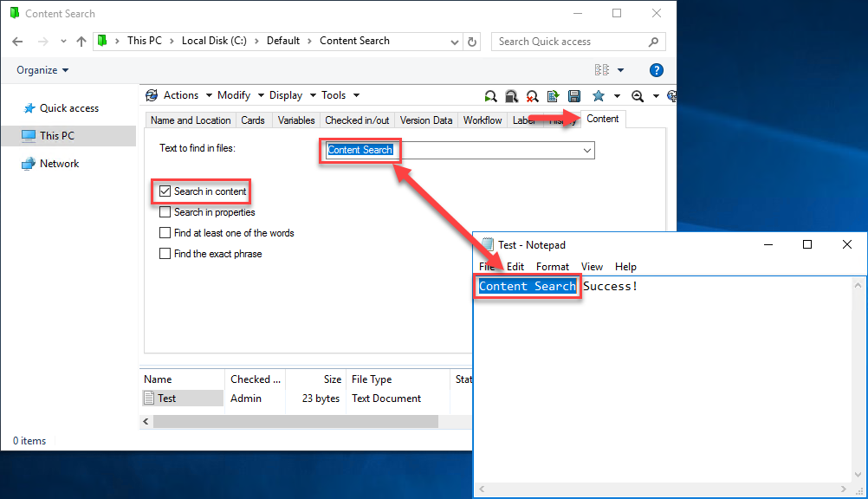Click the green vault icon in address bar

click(x=102, y=41)
